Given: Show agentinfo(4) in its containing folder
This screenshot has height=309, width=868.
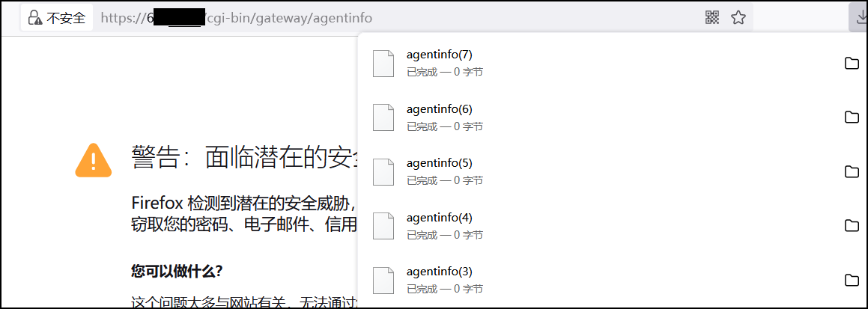Looking at the screenshot, I should click(x=852, y=226).
